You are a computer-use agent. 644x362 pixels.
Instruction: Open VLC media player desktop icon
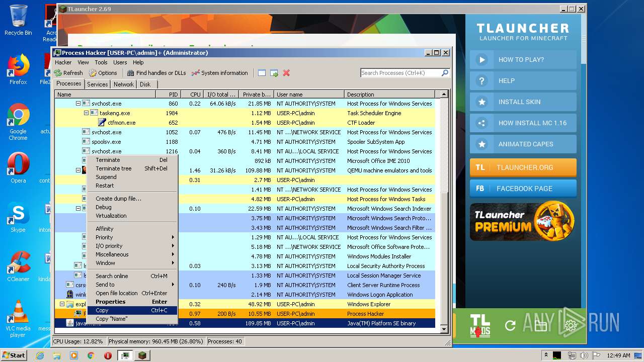click(18, 318)
